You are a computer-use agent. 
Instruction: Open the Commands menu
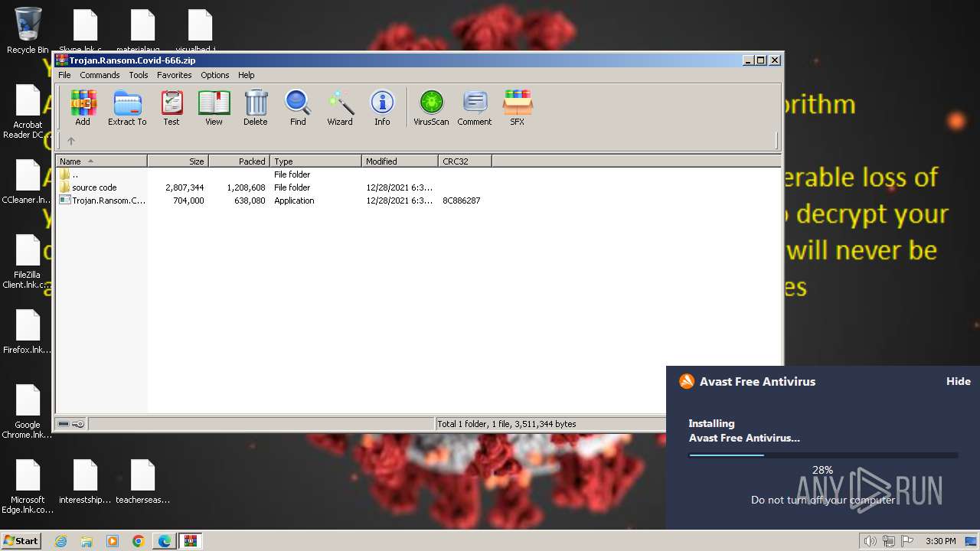(x=100, y=75)
